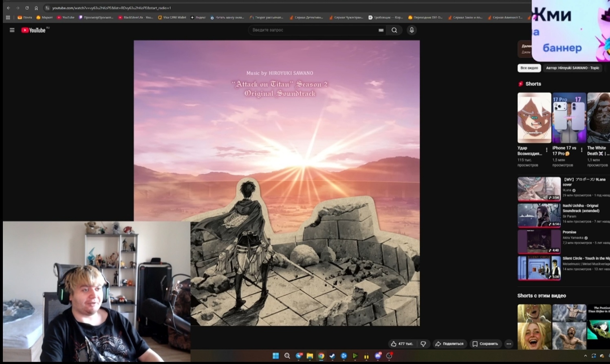Show hidden system tray icons
Screen dimensions: 610x364
click(x=585, y=356)
